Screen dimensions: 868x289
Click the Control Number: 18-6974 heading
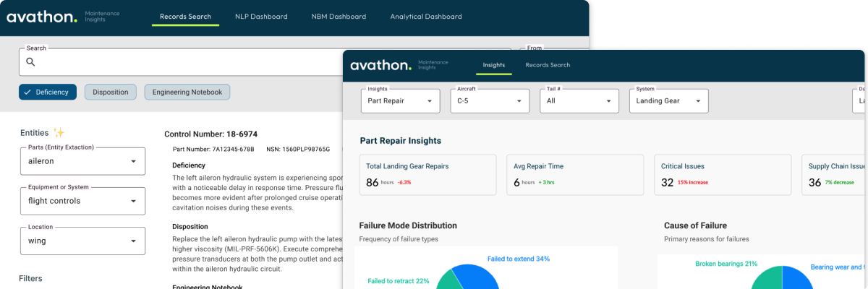(x=210, y=134)
